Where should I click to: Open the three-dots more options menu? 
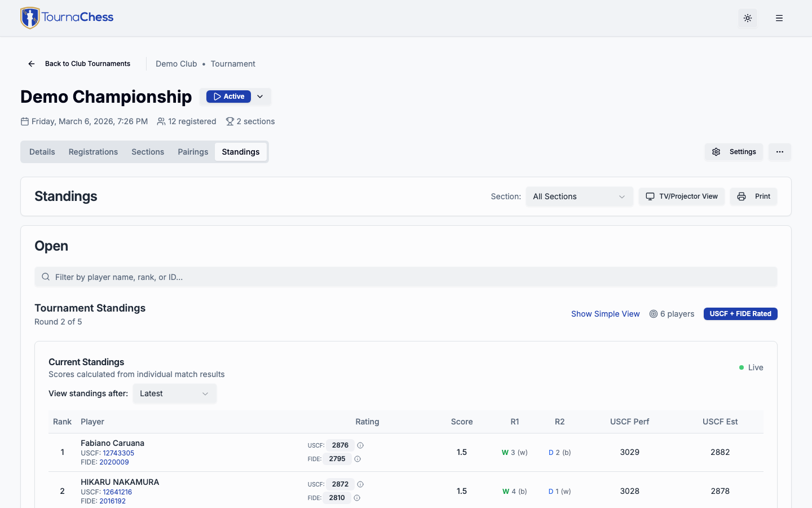pos(780,152)
